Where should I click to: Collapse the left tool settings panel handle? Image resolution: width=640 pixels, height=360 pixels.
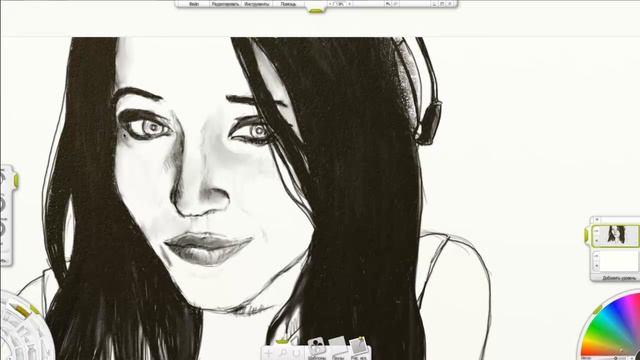coord(16,180)
